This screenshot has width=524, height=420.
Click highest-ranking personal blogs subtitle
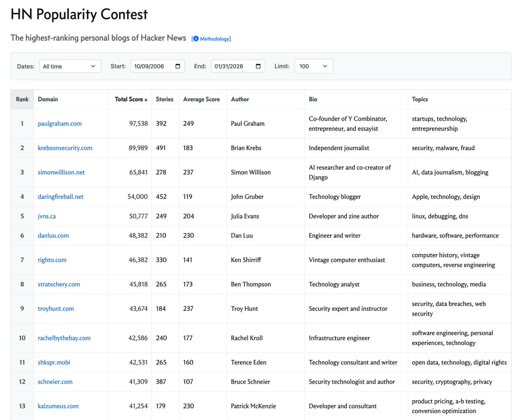98,38
